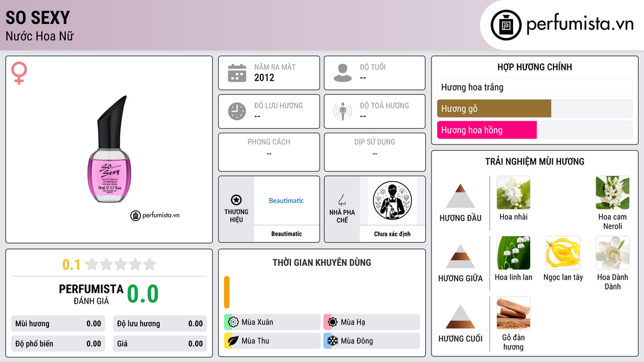Click the Beautimatic blue brand link
This screenshot has width=644, height=362.
[x=286, y=200]
